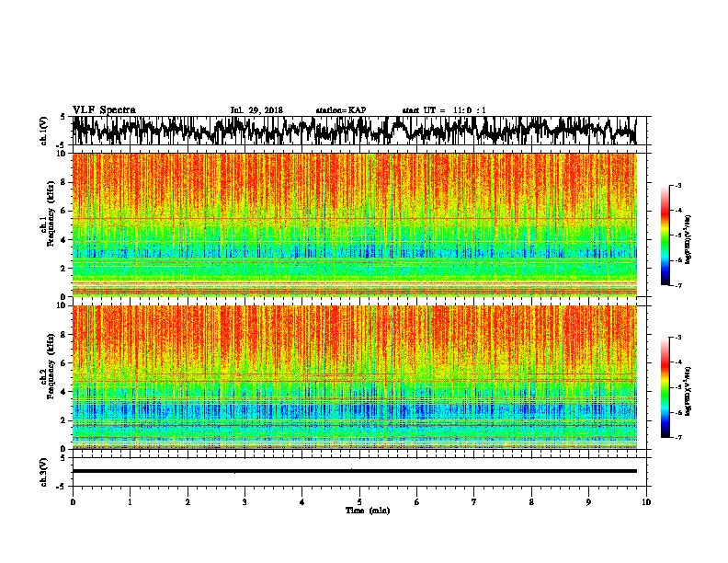This screenshot has width=728, height=563.
Task: Click time axis tick label "2"
Action: (x=188, y=502)
